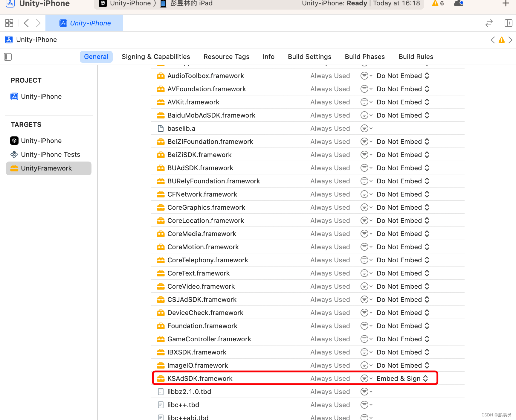The width and height of the screenshot is (516, 420).
Task: Change embed option for BeiZiSDK.framework
Action: (x=403, y=155)
